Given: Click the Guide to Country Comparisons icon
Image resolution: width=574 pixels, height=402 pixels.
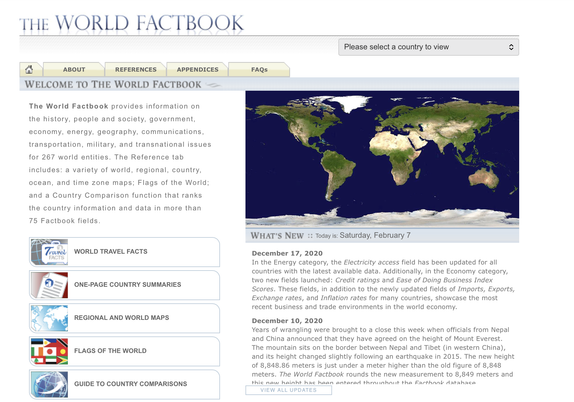Looking at the screenshot, I should pos(49,384).
